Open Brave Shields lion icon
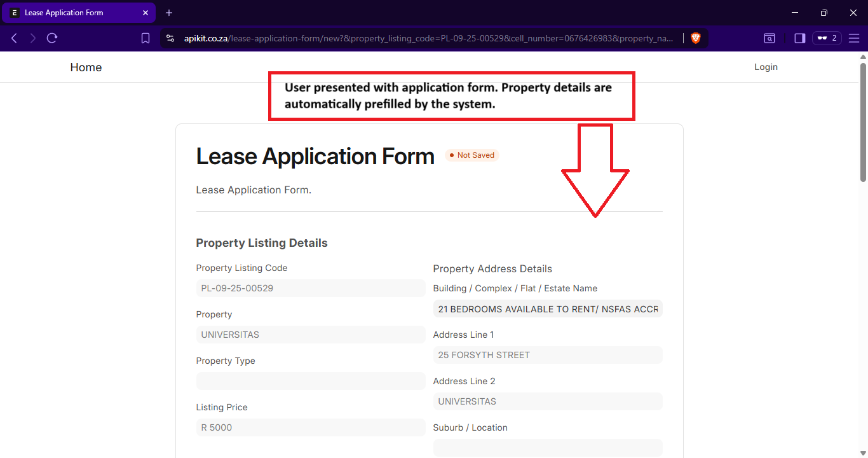 (695, 38)
